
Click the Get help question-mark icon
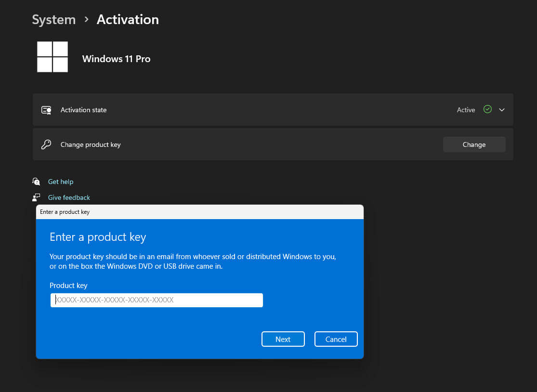(x=36, y=182)
